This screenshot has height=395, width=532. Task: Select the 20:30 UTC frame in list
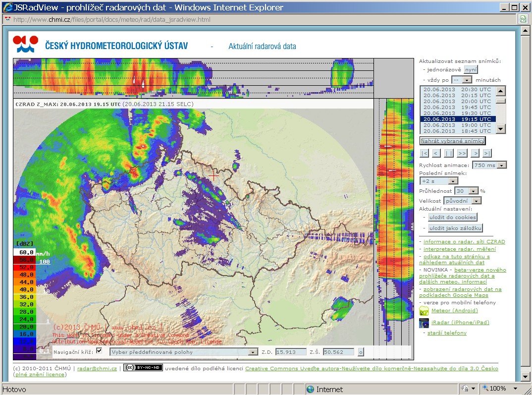(457, 90)
